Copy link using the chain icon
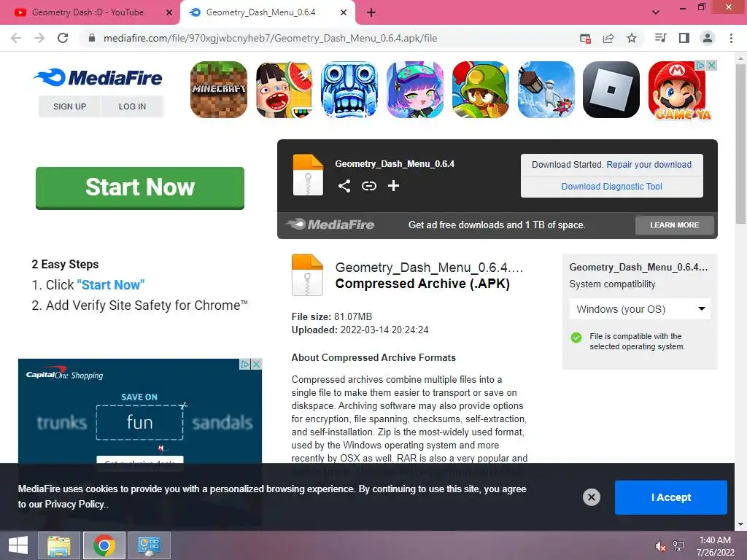This screenshot has height=560, width=747. [x=369, y=186]
